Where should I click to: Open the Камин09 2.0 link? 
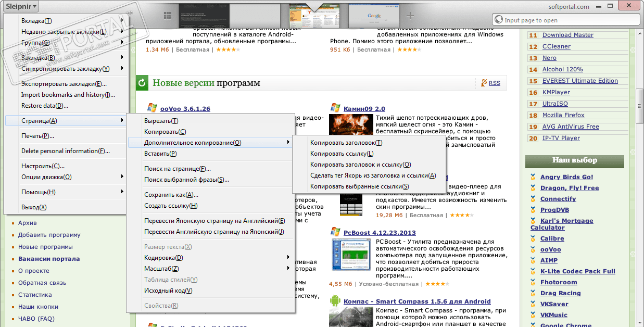point(364,109)
